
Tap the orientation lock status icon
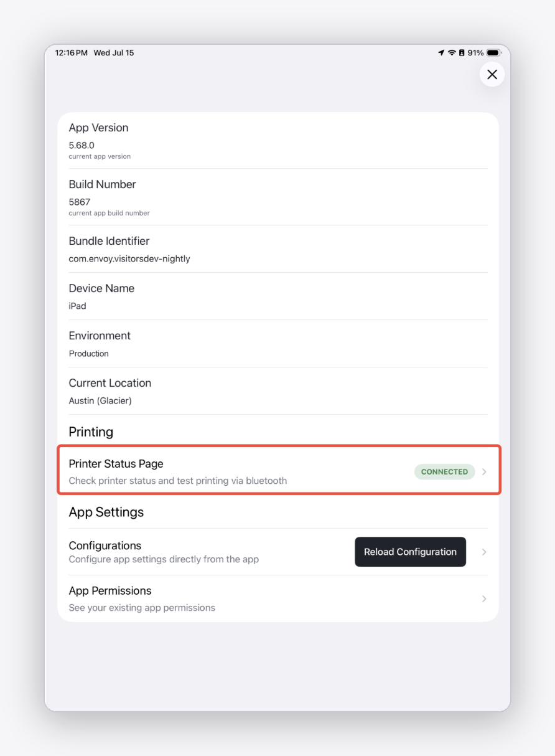(462, 53)
